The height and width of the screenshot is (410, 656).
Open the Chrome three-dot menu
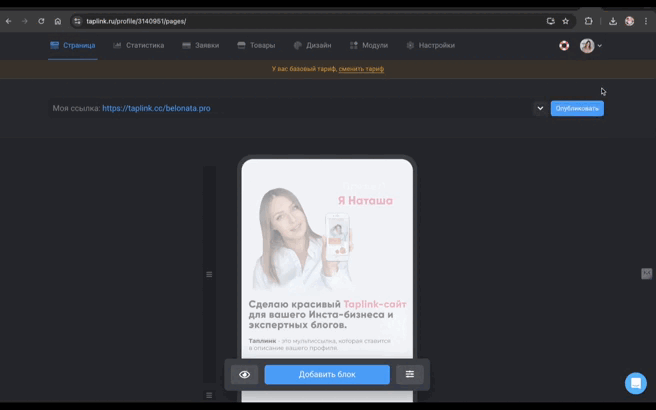646,21
